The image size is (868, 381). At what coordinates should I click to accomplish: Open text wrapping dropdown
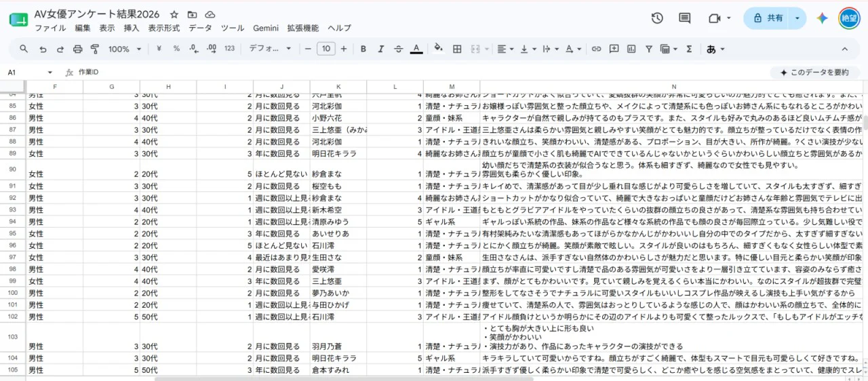(x=550, y=49)
